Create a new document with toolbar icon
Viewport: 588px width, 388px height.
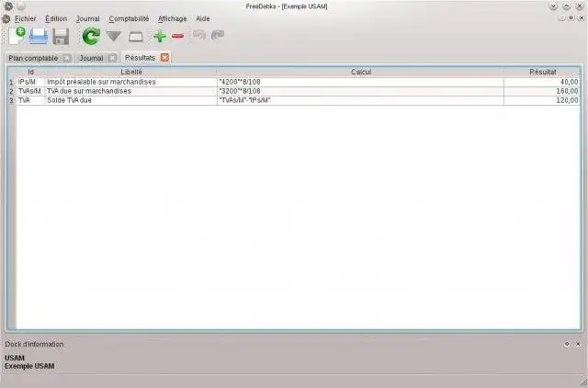(x=17, y=36)
